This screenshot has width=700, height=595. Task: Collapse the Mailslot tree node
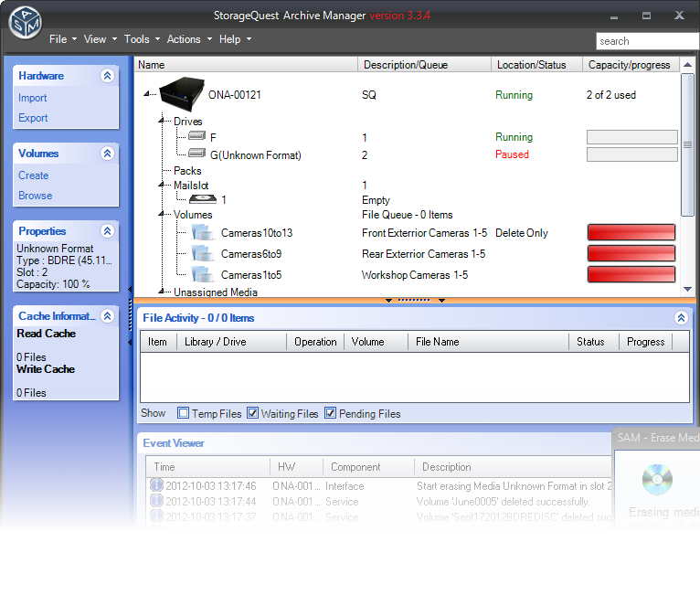tap(161, 185)
